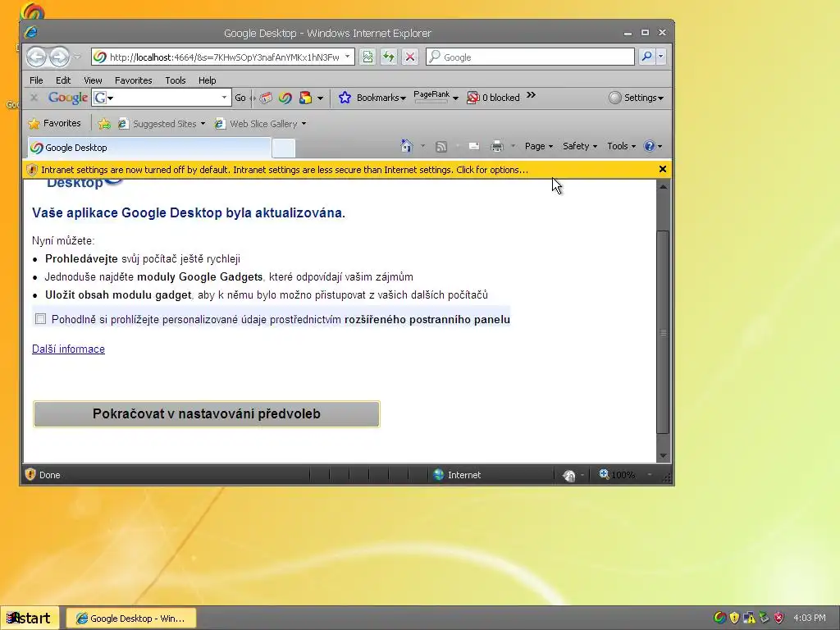840x630 pixels.
Task: Expand more toolbar buttons chevron
Action: point(531,95)
